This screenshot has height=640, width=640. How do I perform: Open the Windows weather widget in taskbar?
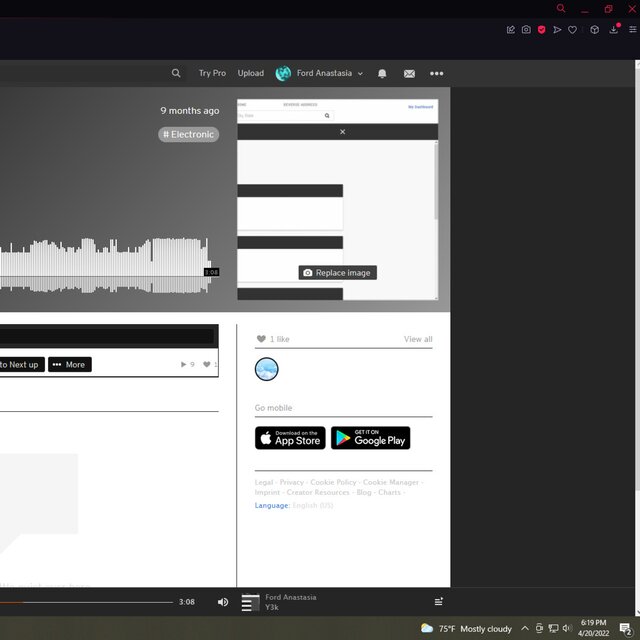click(x=466, y=629)
